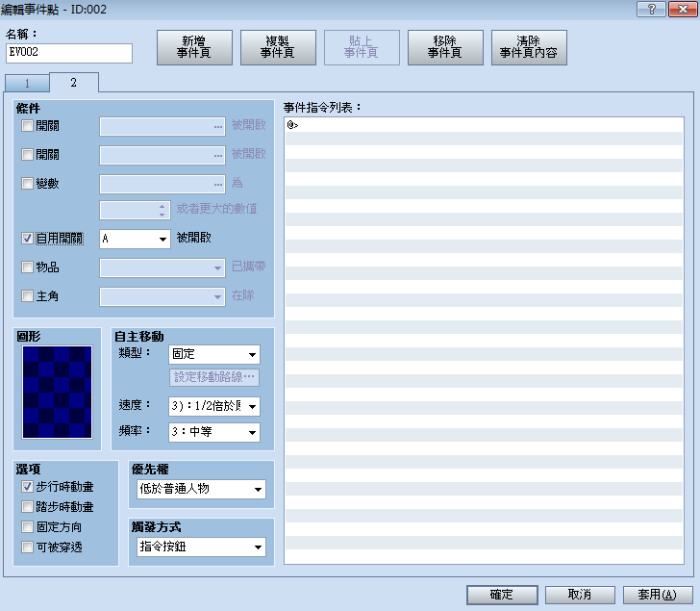Enable the first 開關 condition checkbox
Viewport: 700px width, 611px height.
27,125
